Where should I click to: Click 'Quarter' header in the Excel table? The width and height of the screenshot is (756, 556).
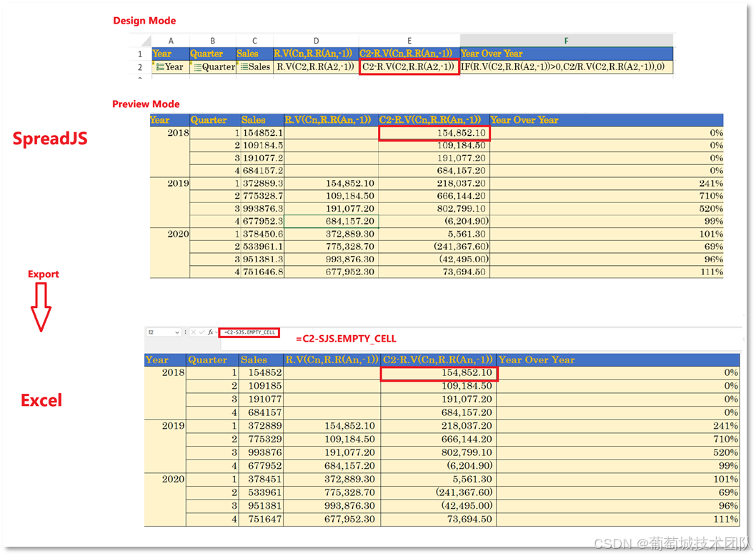tap(212, 359)
